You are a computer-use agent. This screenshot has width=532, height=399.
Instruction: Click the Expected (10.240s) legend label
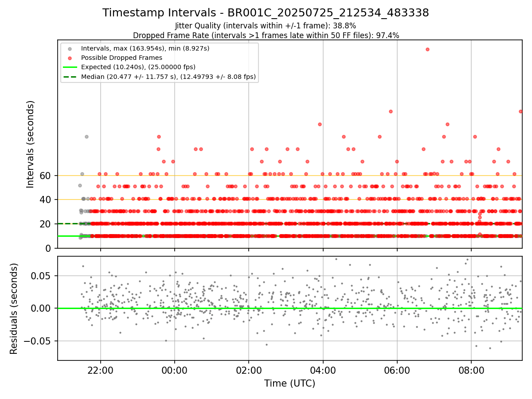pos(138,67)
